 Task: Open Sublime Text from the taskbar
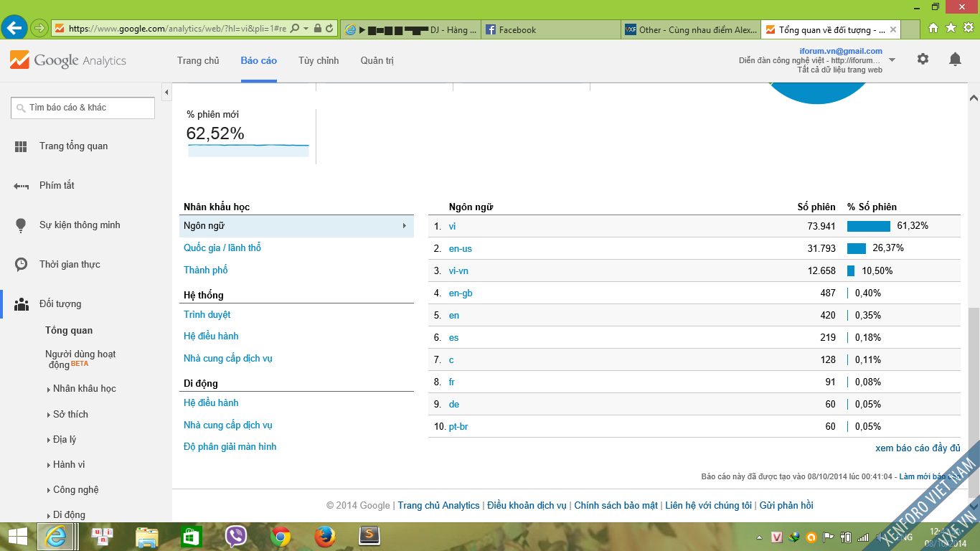point(369,537)
